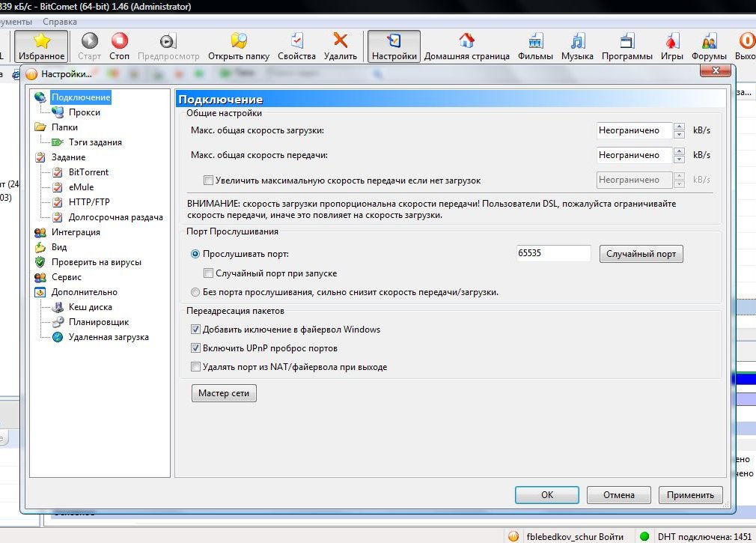Click the Подключение globe icon in tree
The width and height of the screenshot is (756, 543).
click(x=40, y=97)
